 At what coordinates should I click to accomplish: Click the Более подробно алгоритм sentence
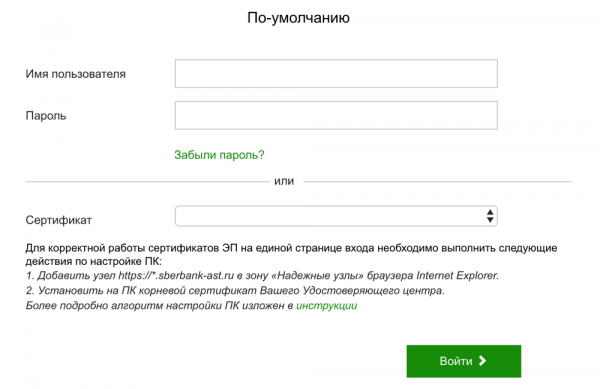(191, 306)
